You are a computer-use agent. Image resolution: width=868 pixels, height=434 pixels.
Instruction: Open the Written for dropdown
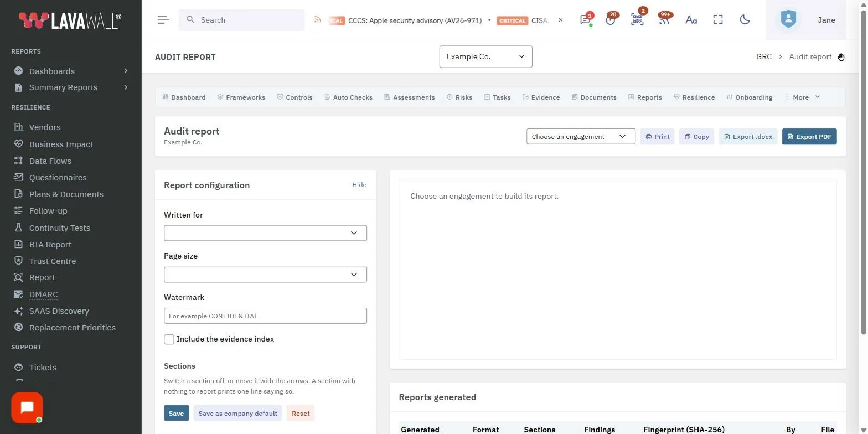coord(265,233)
